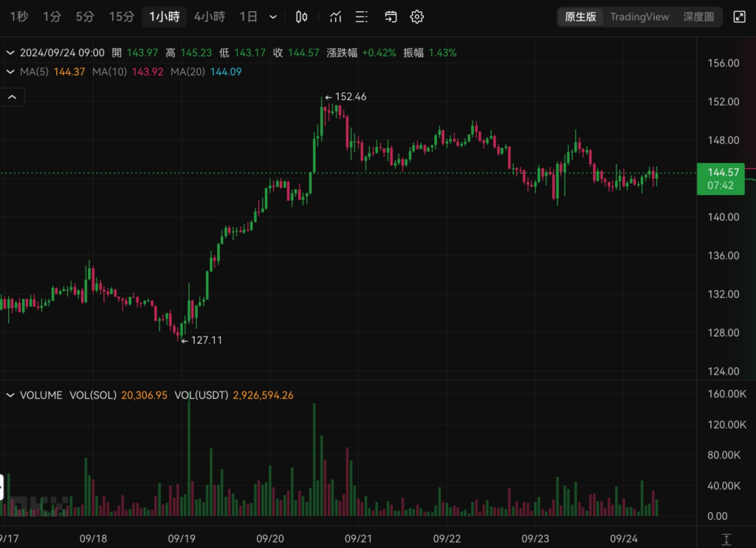This screenshot has height=548, width=756.
Task: Click the 09/19 date on time axis
Action: click(x=182, y=538)
